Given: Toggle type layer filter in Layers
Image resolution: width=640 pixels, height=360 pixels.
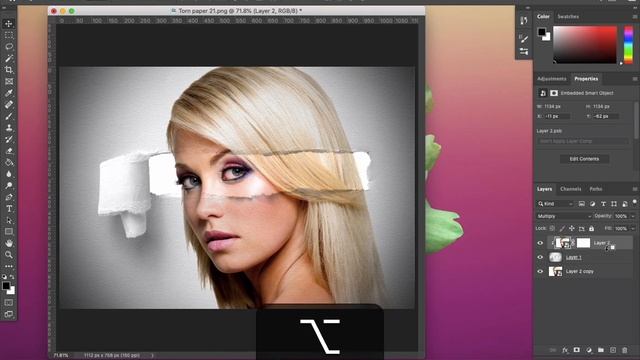Looking at the screenshot, I should [x=603, y=204].
